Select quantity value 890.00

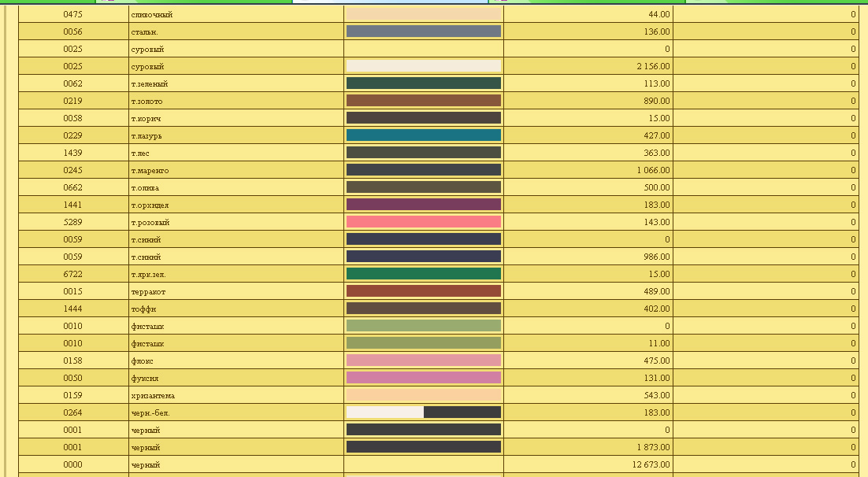pyautogui.click(x=657, y=101)
